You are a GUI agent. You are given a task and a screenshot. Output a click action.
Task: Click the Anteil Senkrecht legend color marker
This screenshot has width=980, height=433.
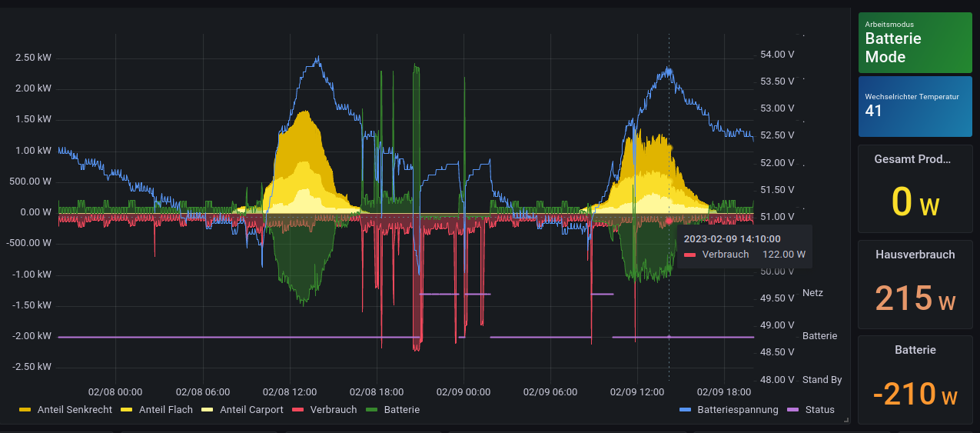(x=25, y=410)
